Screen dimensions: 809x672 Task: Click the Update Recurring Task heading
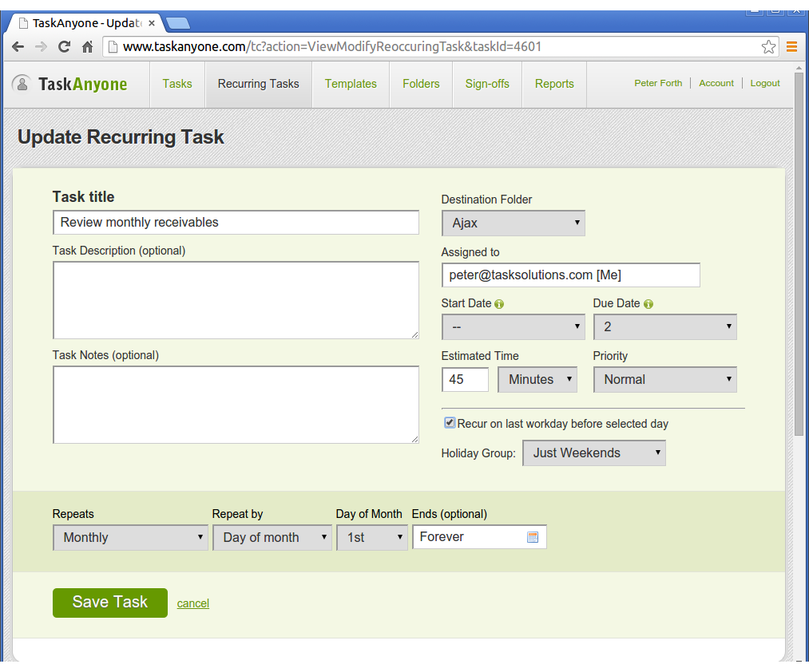[121, 137]
